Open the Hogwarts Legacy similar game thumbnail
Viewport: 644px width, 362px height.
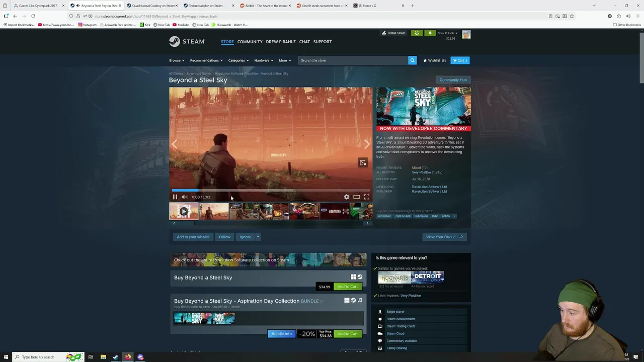pos(394,278)
